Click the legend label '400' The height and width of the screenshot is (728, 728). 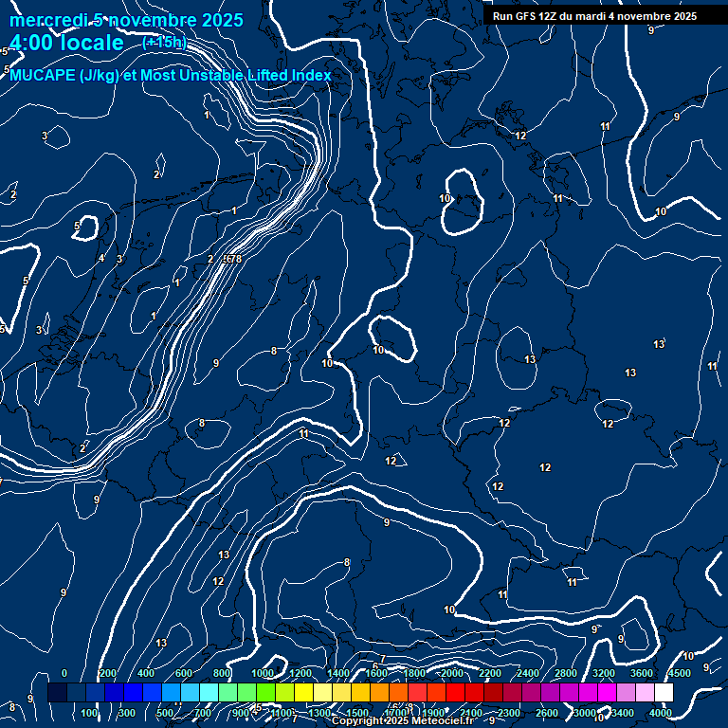[x=146, y=673]
